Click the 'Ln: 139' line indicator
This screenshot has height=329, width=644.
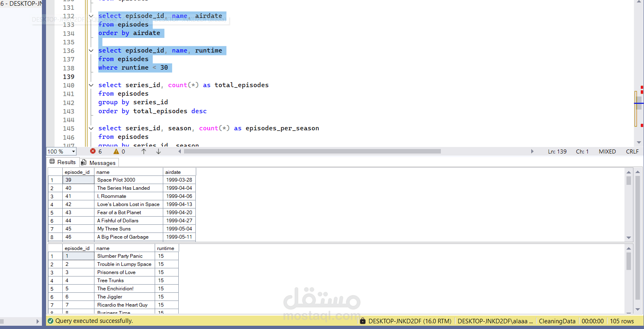coord(557,151)
